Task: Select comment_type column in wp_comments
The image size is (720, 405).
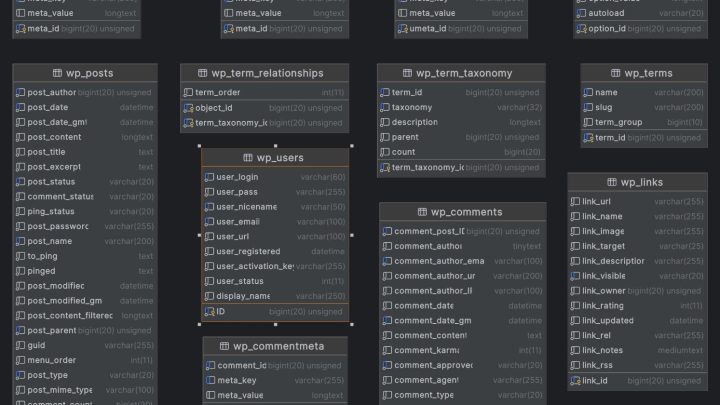Action: (x=463, y=395)
